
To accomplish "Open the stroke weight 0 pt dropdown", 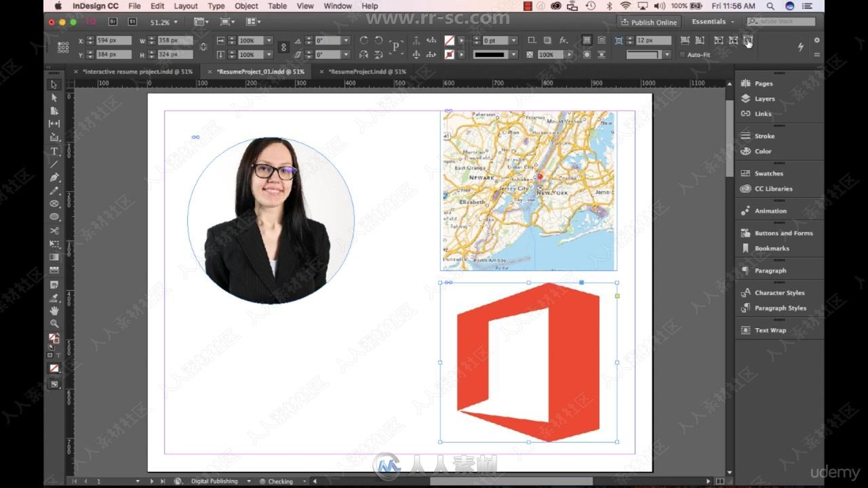I will click(513, 41).
